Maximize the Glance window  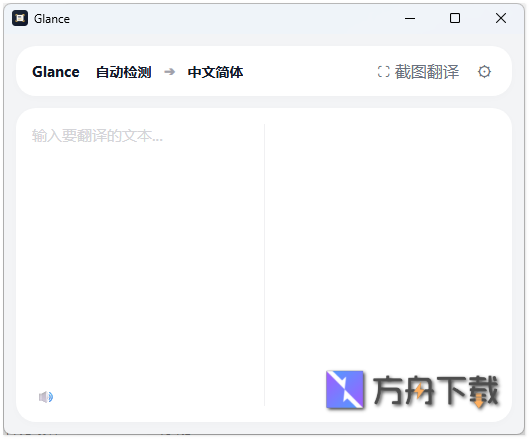455,18
